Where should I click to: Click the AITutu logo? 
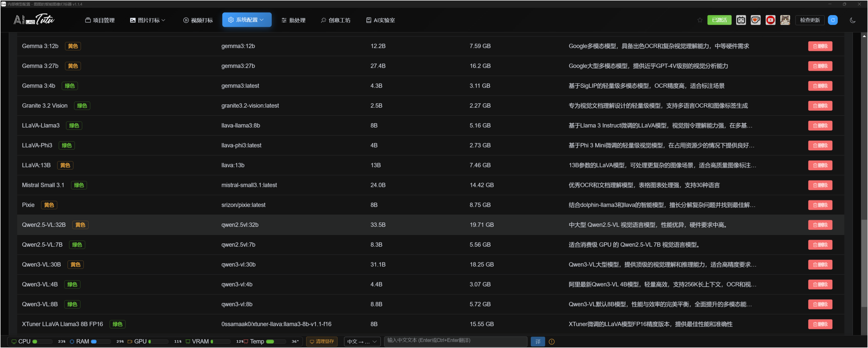[x=34, y=20]
